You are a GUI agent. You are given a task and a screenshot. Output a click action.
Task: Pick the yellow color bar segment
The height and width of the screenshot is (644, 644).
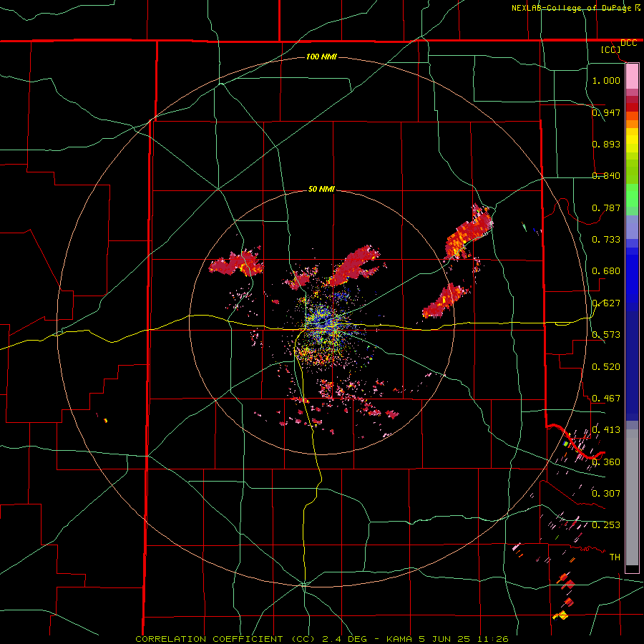632,141
